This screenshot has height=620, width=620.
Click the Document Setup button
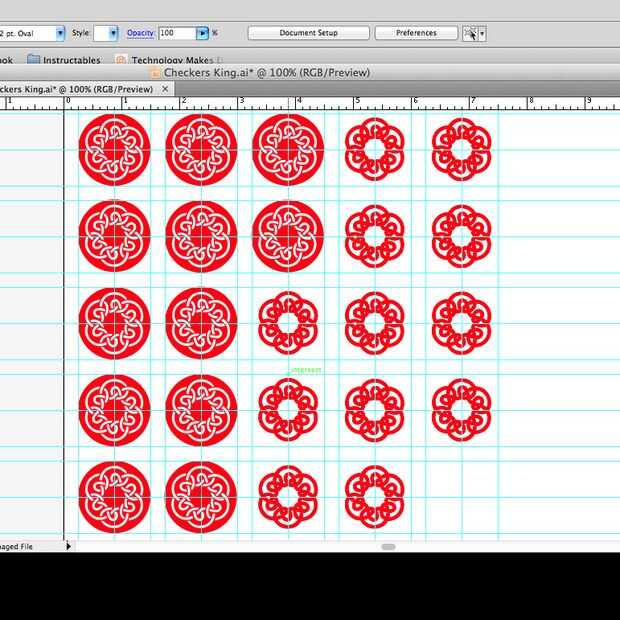[308, 33]
